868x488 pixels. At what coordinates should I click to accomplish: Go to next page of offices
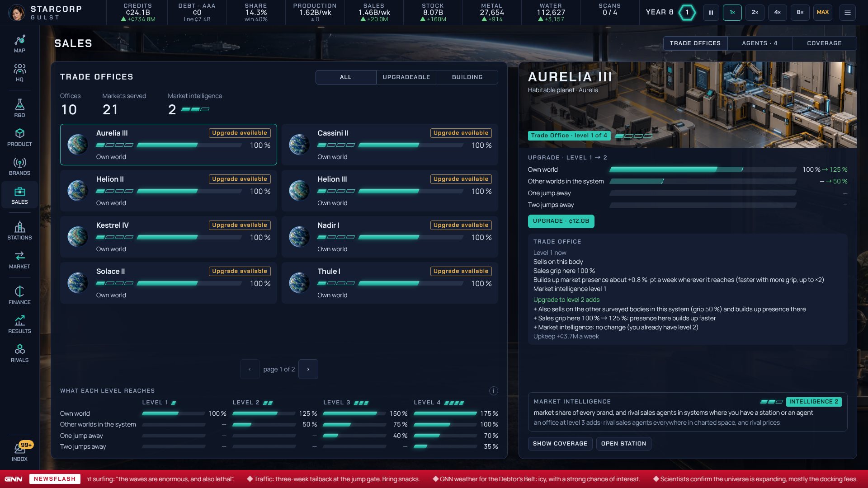tap(308, 369)
